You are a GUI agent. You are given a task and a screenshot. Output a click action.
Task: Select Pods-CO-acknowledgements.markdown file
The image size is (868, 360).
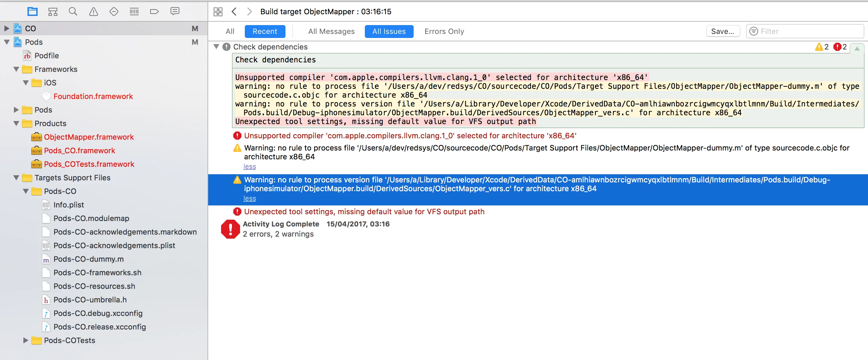tap(125, 232)
